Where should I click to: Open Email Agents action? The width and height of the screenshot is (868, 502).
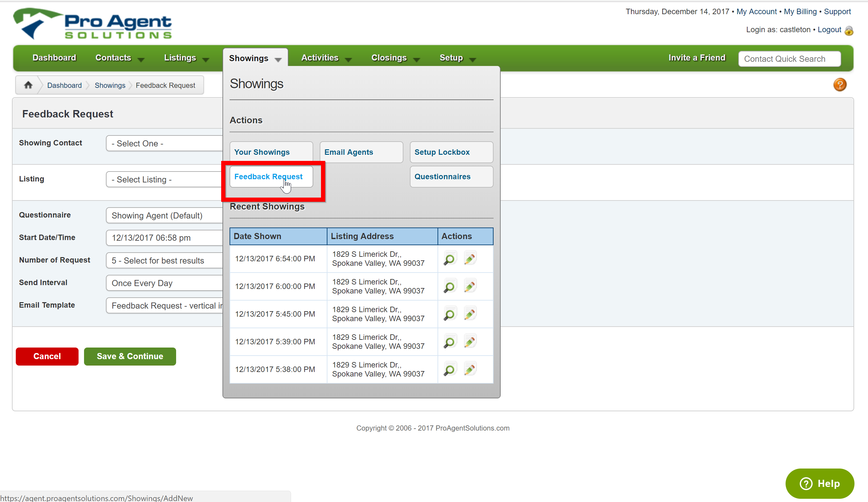coord(361,152)
